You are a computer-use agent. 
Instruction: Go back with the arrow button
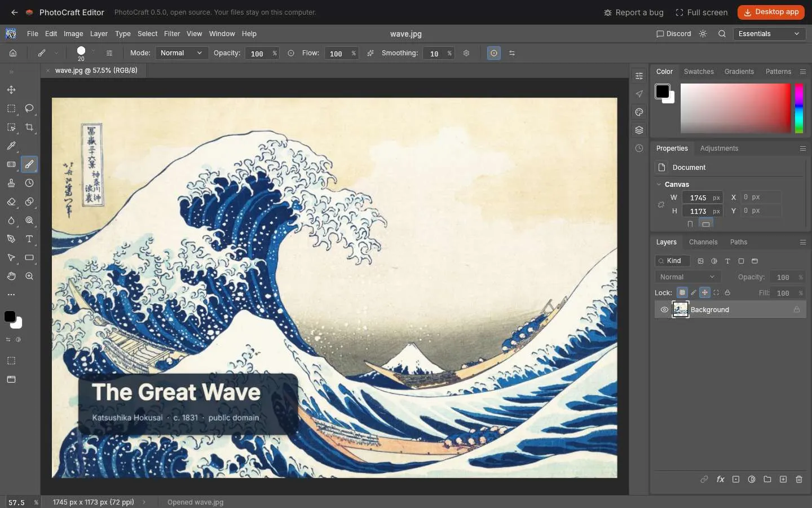(x=14, y=12)
